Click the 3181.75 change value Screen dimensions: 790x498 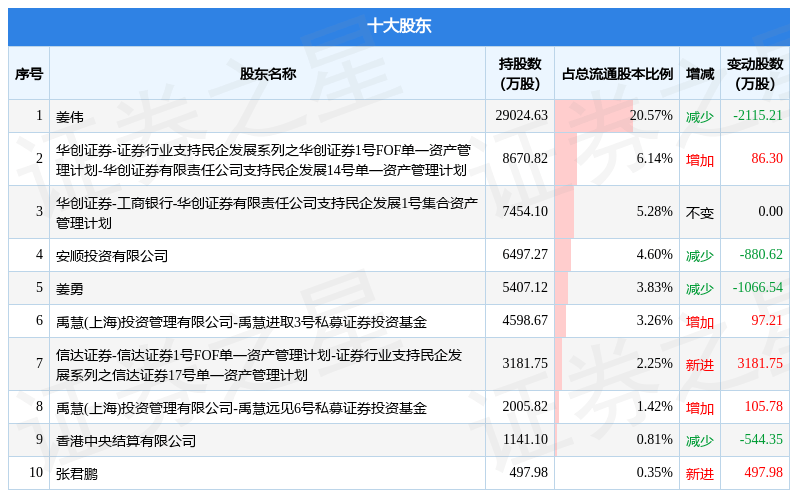click(x=759, y=364)
